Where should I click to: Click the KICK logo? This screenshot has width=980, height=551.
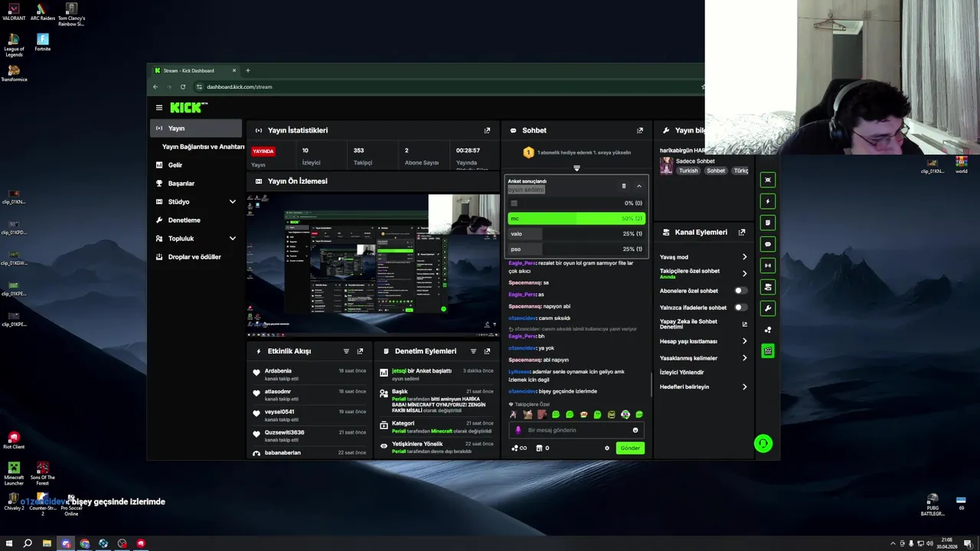click(188, 108)
